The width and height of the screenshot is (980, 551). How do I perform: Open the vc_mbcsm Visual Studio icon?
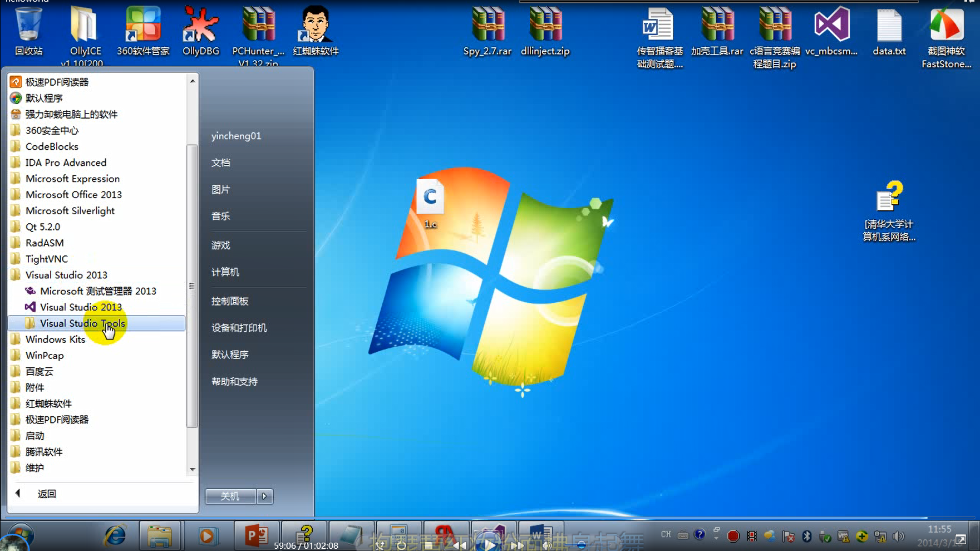coord(831,32)
